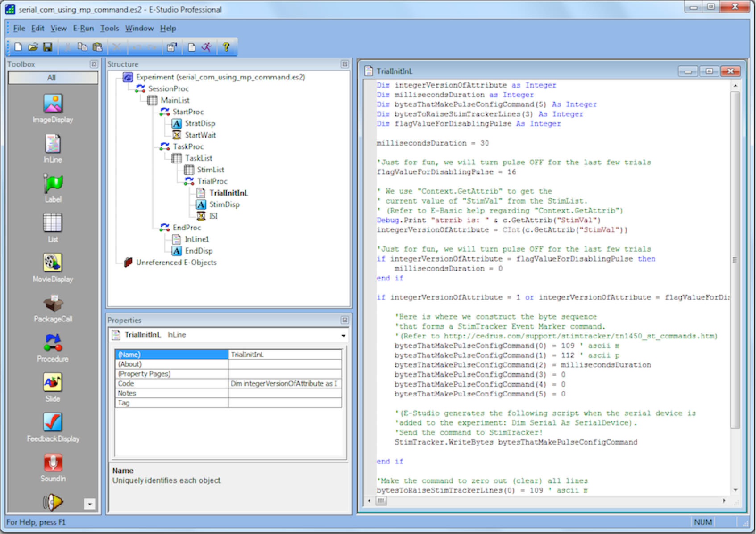The image size is (756, 534).
Task: Click the Save disk icon in toolbar
Action: coord(48,47)
